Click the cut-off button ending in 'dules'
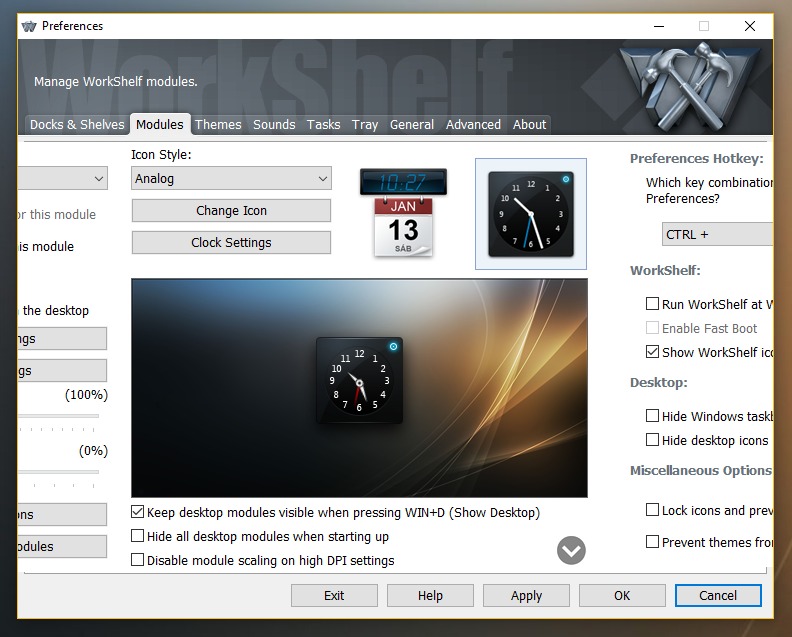 [62, 547]
